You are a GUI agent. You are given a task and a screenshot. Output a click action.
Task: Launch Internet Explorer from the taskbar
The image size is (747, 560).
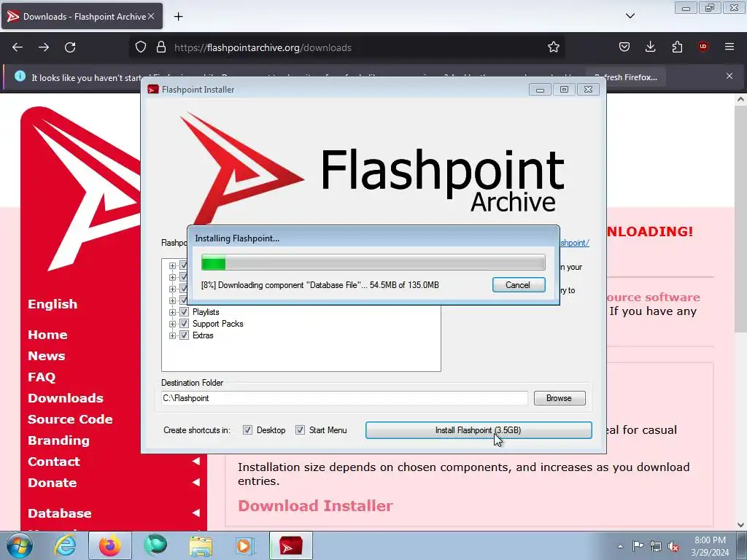[65, 545]
